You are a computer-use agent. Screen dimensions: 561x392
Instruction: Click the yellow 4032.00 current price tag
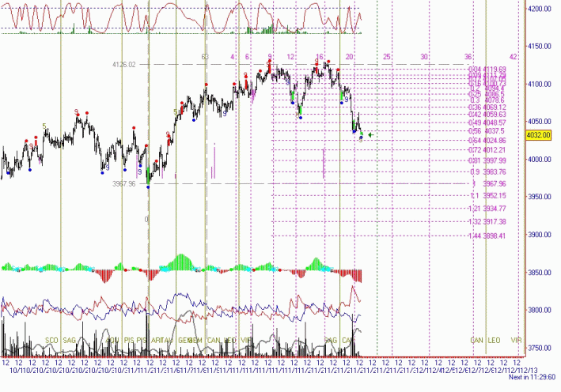pyautogui.click(x=539, y=135)
